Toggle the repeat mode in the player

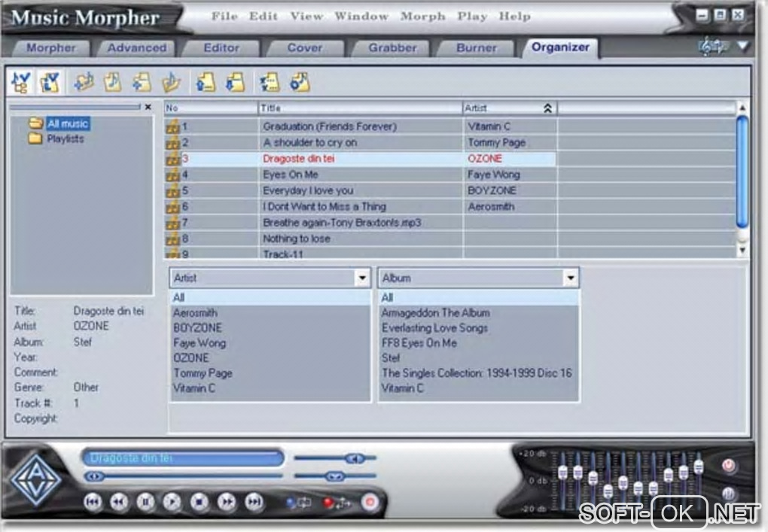click(299, 503)
